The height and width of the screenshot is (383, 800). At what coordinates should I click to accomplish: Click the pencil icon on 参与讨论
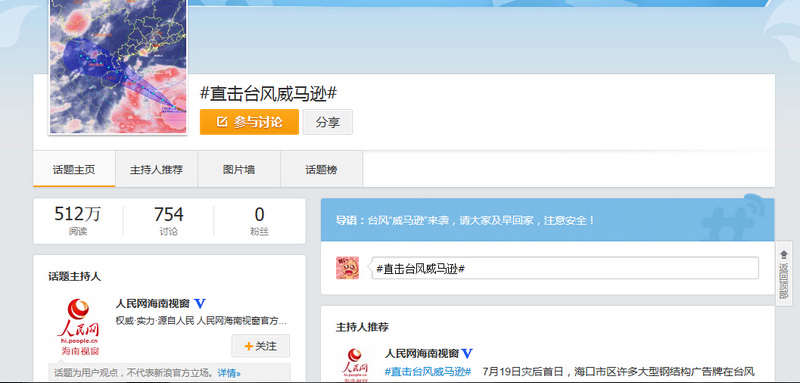(222, 122)
